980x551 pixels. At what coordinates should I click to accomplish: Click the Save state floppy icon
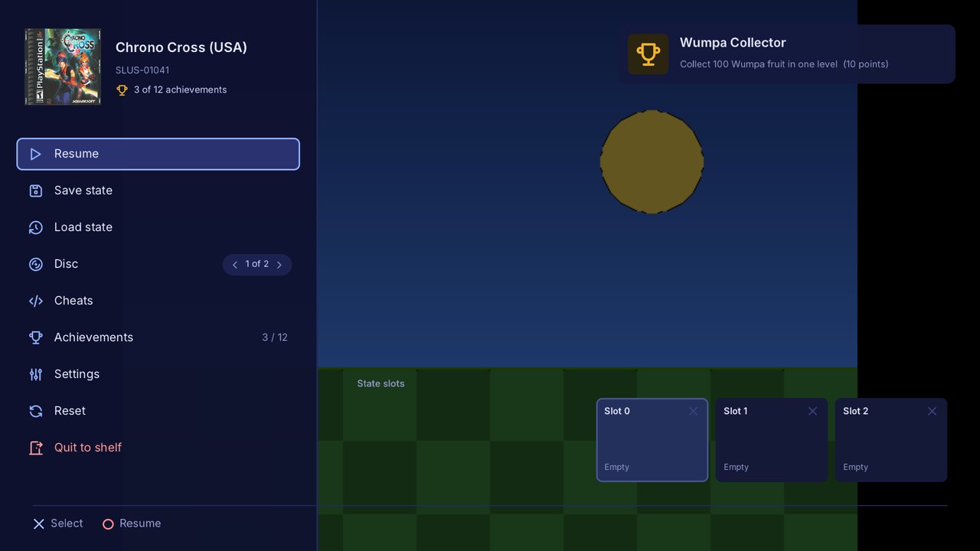tap(36, 191)
